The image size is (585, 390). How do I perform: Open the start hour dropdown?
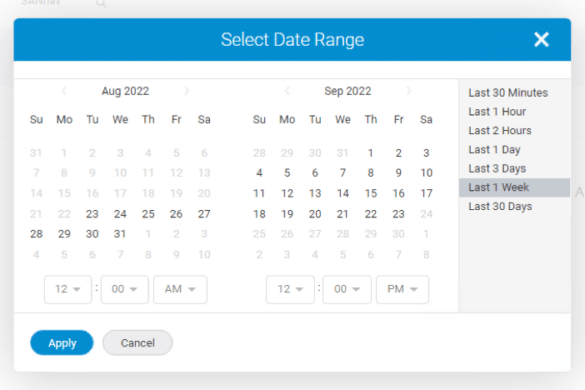click(x=68, y=289)
